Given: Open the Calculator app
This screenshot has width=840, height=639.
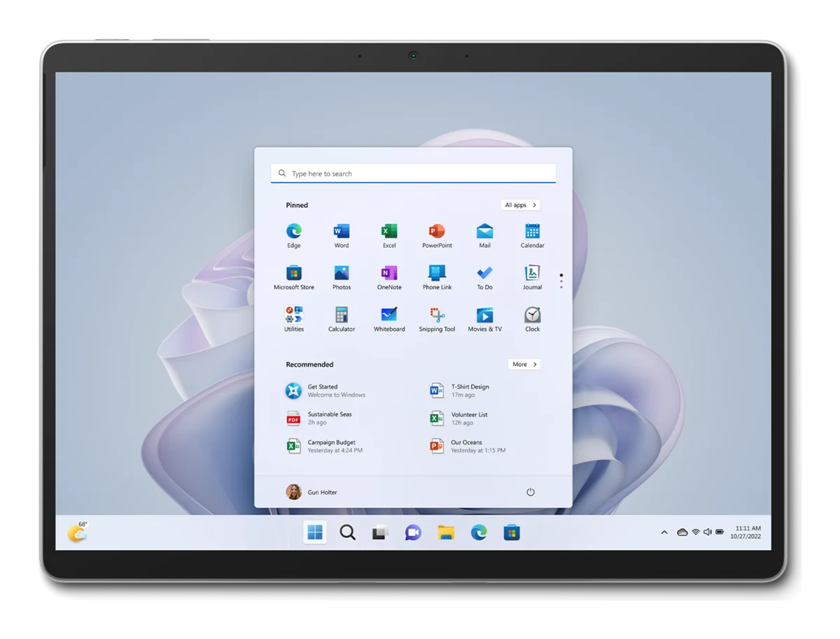Looking at the screenshot, I should click(342, 319).
